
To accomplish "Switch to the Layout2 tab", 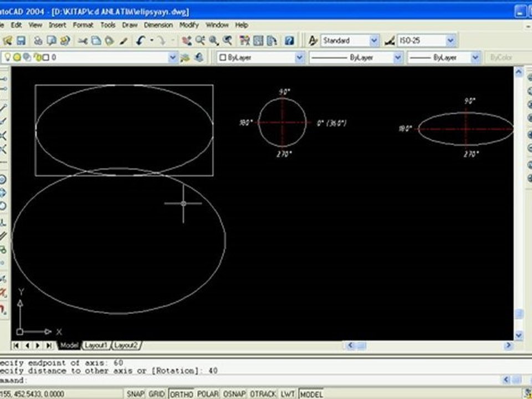I will (126, 345).
